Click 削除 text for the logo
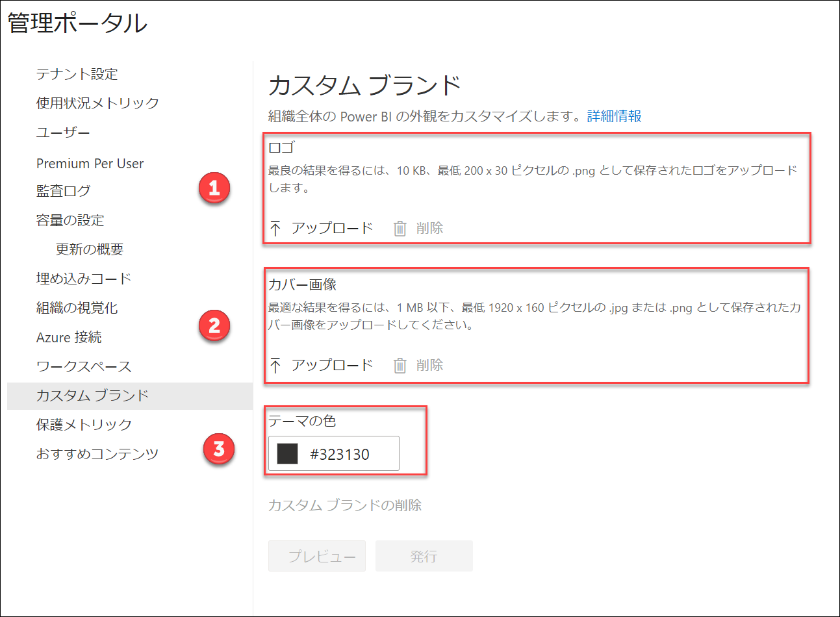The height and width of the screenshot is (617, 840). [429, 229]
